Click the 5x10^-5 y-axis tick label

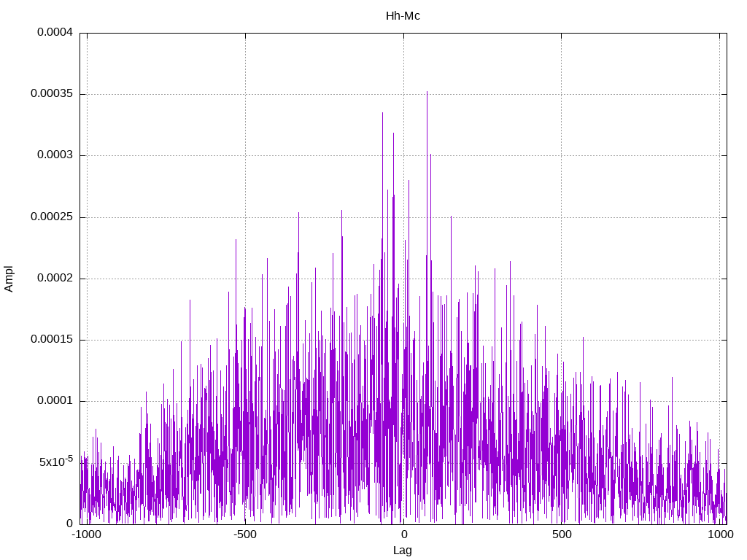55,462
